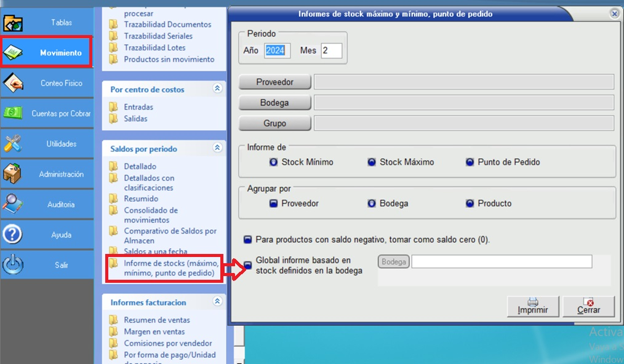Collapse the Saldos por periodo section
This screenshot has height=364, width=624.
pos(217,148)
